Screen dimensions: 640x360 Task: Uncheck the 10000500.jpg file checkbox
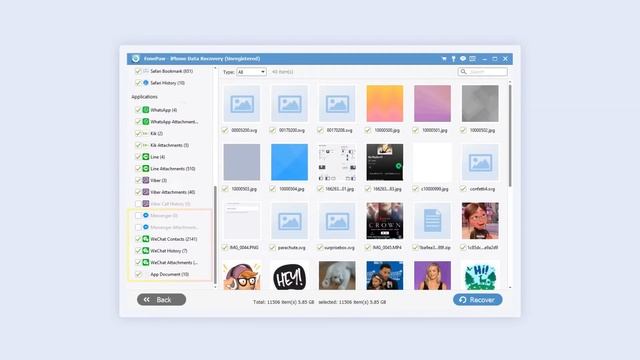368,130
